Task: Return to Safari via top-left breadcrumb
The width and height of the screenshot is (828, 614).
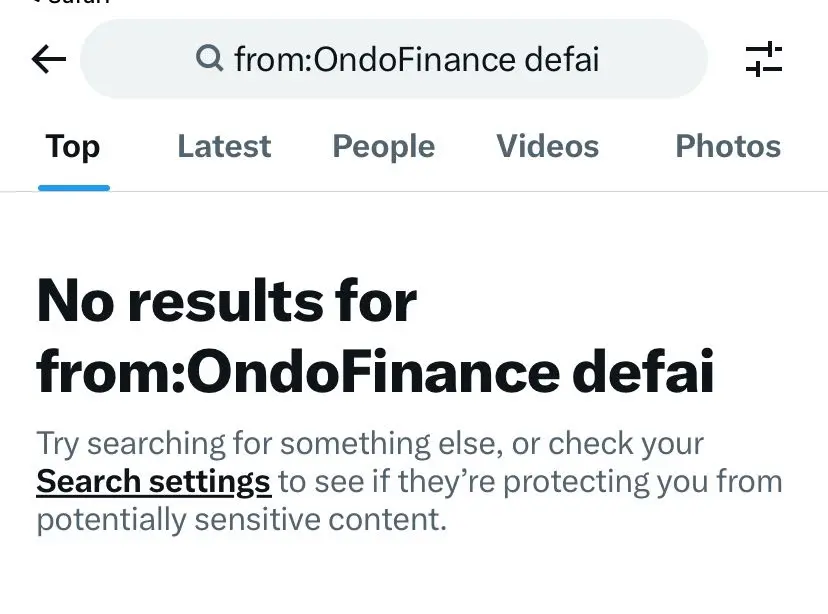Action: (x=71, y=2)
